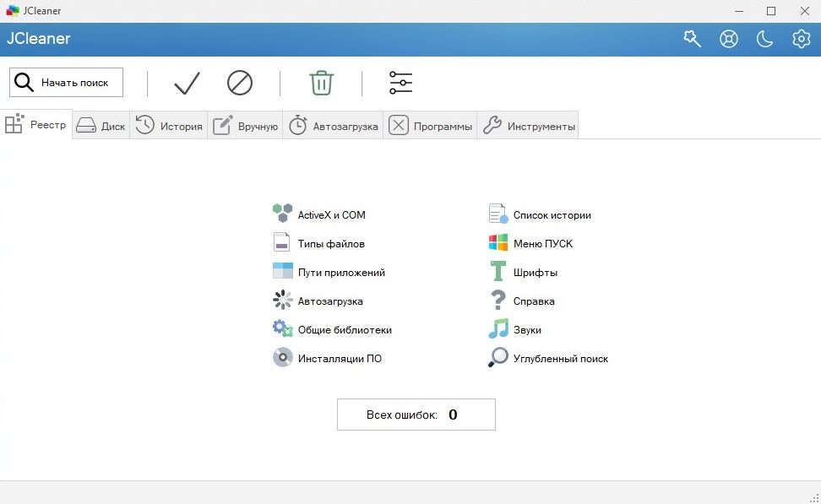Click the ActiveX и COM hexagon icon
The height and width of the screenshot is (504, 821).
pyautogui.click(x=283, y=214)
